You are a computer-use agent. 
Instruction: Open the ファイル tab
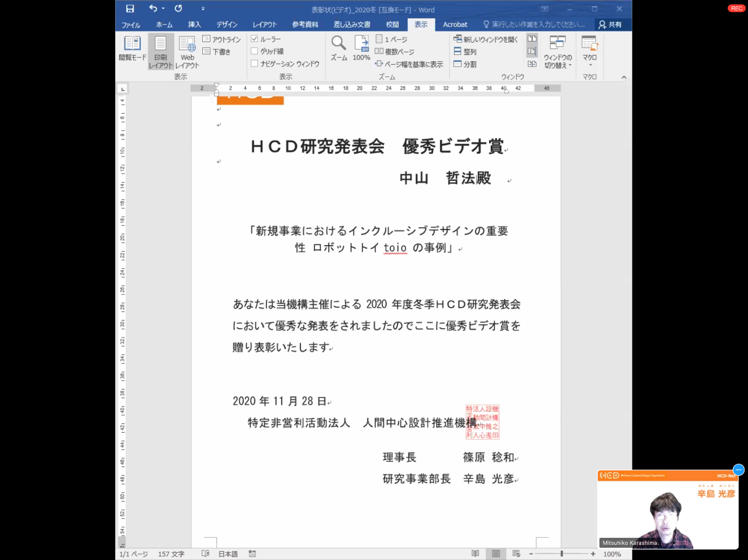coord(131,25)
